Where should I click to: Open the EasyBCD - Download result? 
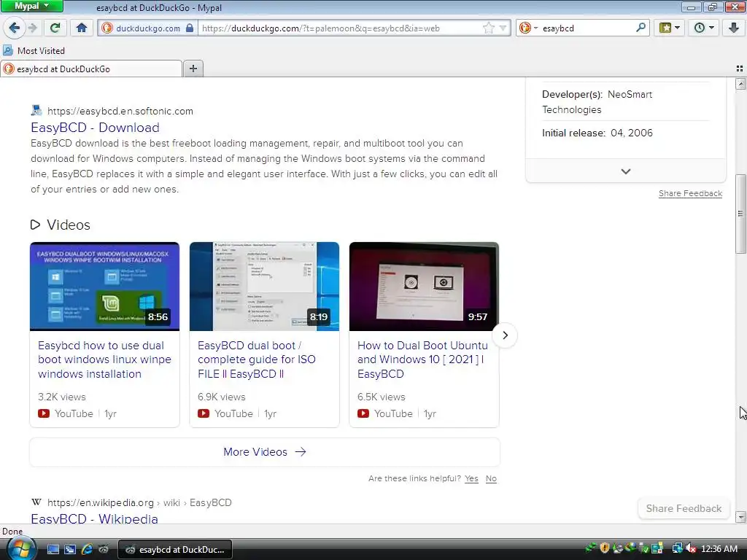[95, 128]
